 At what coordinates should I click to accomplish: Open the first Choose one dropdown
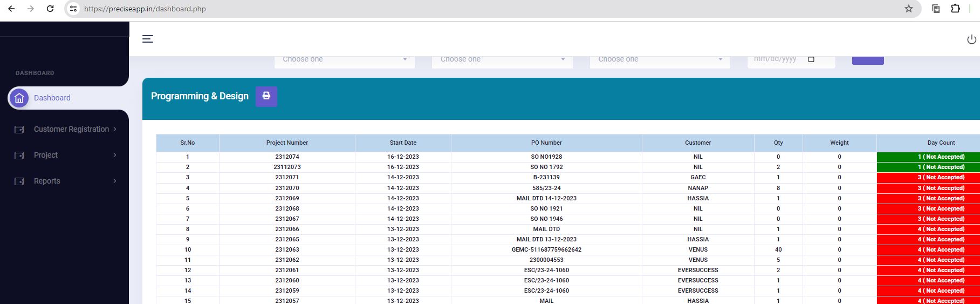344,60
